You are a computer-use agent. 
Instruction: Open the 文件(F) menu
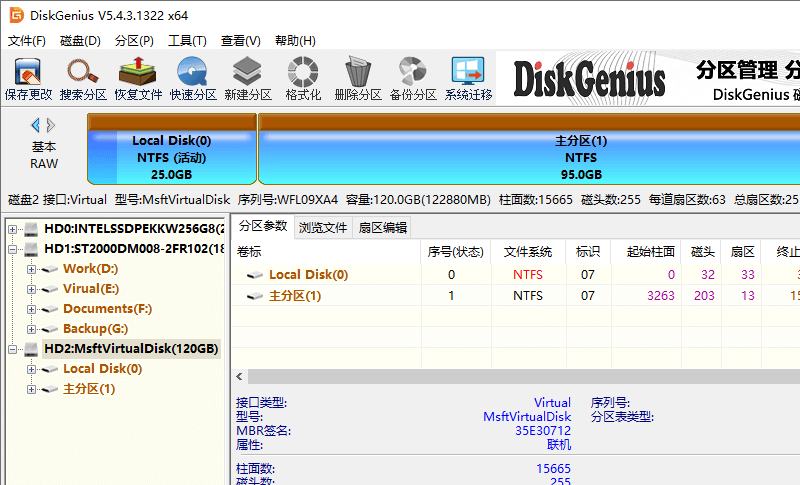click(x=27, y=41)
